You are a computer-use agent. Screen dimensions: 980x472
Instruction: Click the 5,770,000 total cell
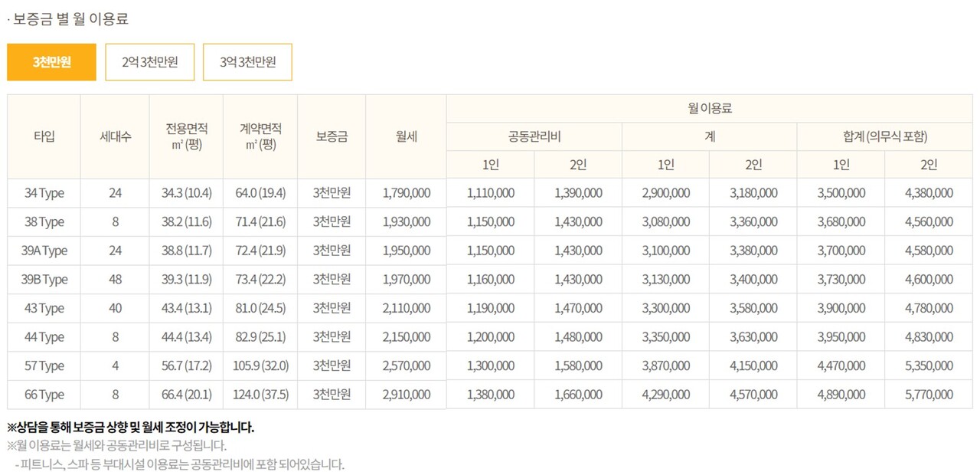point(928,395)
